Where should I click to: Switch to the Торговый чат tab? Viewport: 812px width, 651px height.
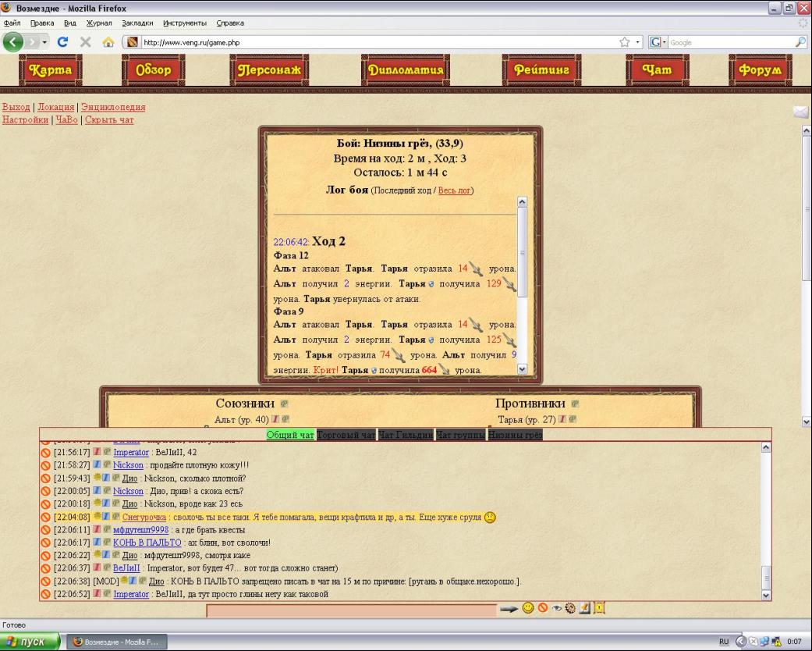(x=346, y=435)
